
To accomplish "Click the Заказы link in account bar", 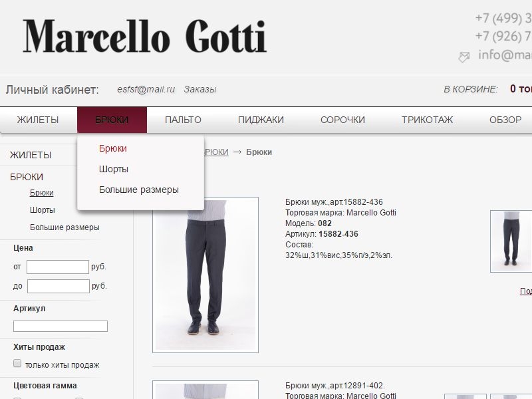I will (x=200, y=89).
